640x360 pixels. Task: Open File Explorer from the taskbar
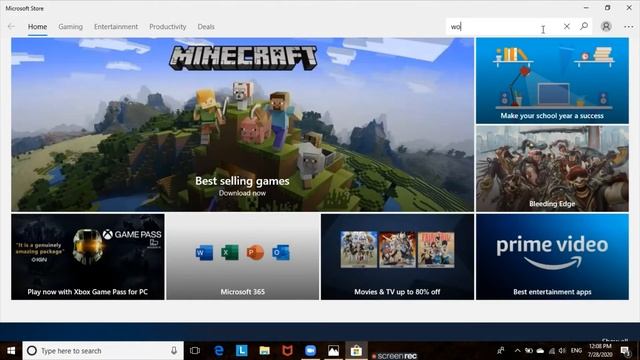point(264,351)
